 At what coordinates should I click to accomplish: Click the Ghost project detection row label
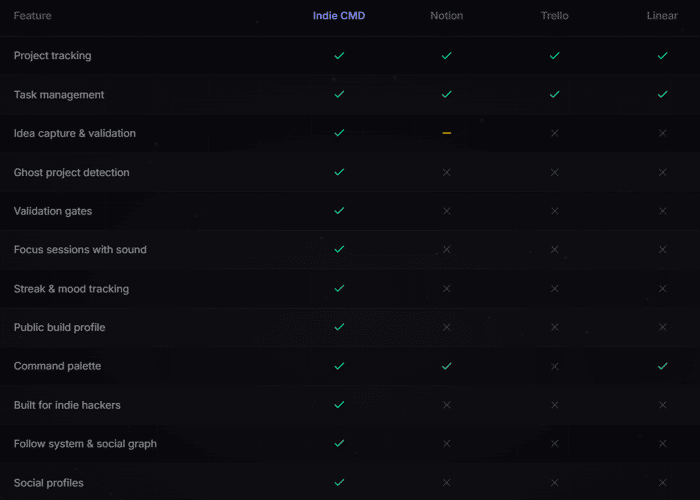coord(71,172)
